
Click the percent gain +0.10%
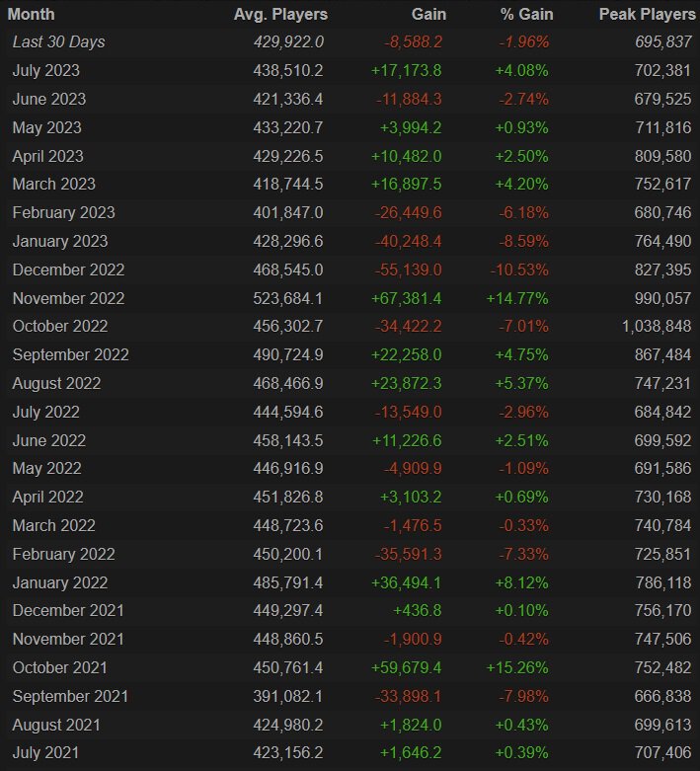[521, 610]
